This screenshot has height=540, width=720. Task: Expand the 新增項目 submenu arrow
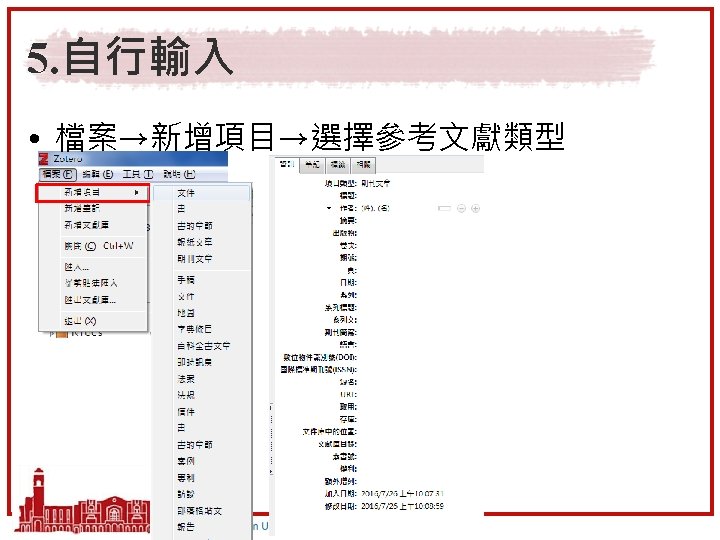(136, 192)
